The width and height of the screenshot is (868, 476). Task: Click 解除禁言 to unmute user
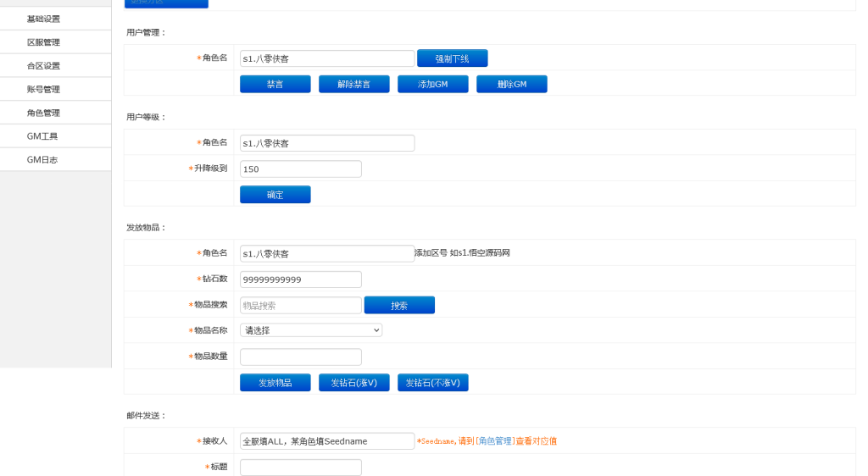click(353, 84)
